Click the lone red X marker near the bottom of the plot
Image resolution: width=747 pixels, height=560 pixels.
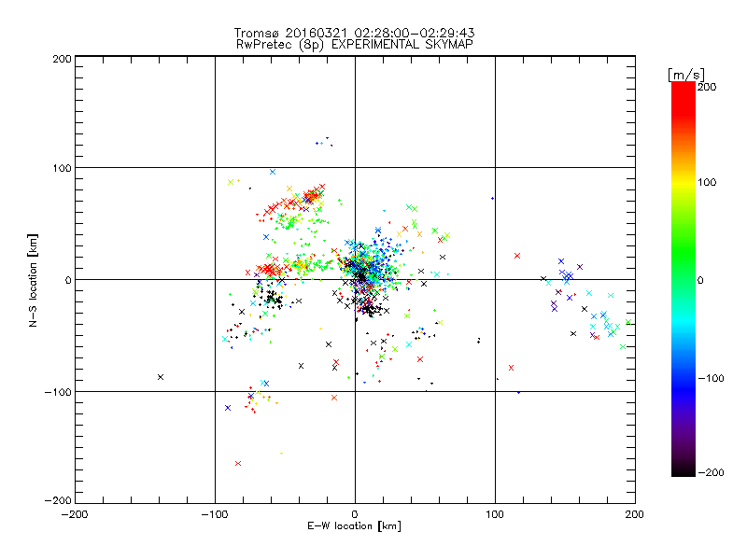click(x=238, y=463)
